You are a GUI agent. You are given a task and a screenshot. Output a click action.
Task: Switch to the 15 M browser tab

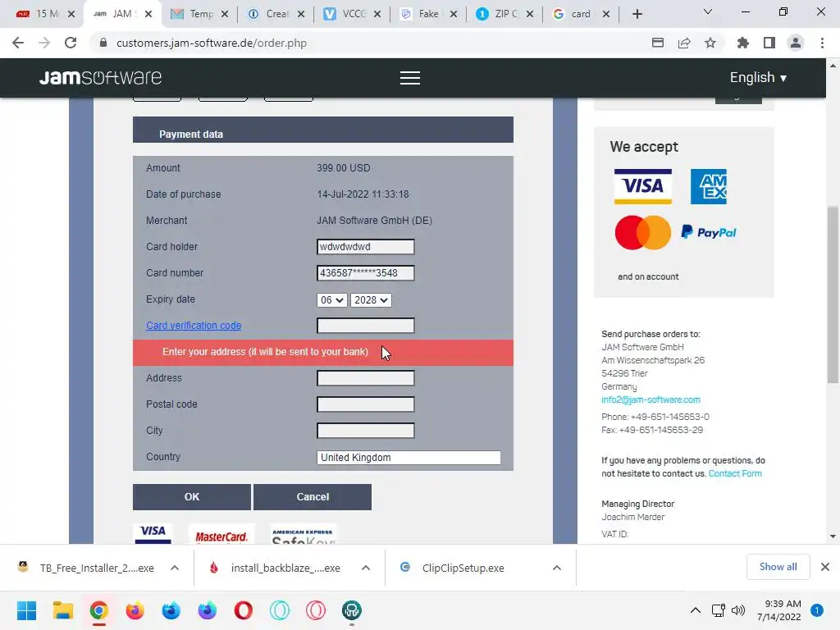coord(38,14)
